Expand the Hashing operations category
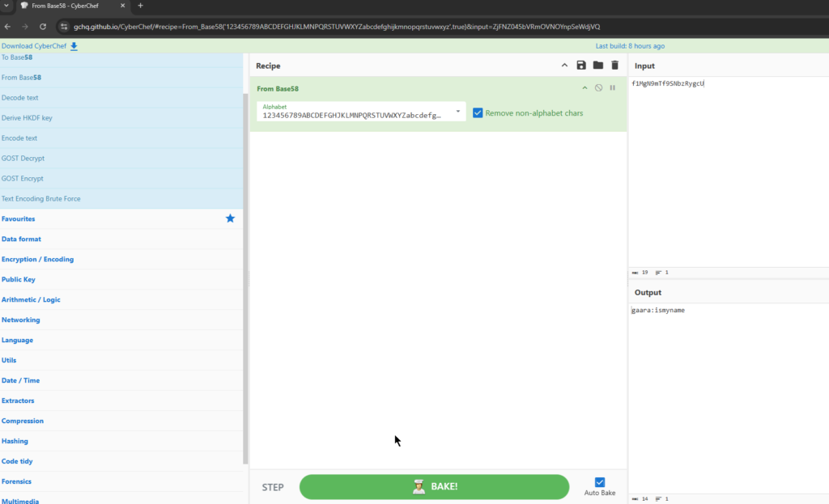 coord(15,441)
